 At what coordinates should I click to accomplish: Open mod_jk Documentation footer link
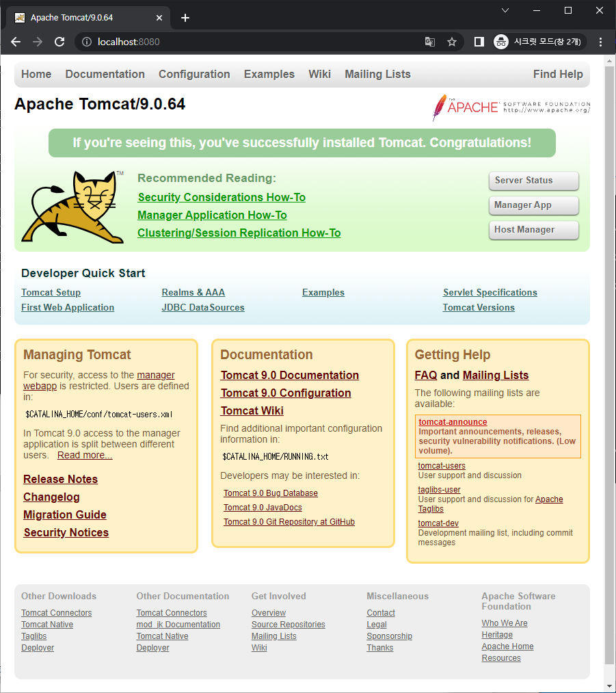tap(178, 624)
